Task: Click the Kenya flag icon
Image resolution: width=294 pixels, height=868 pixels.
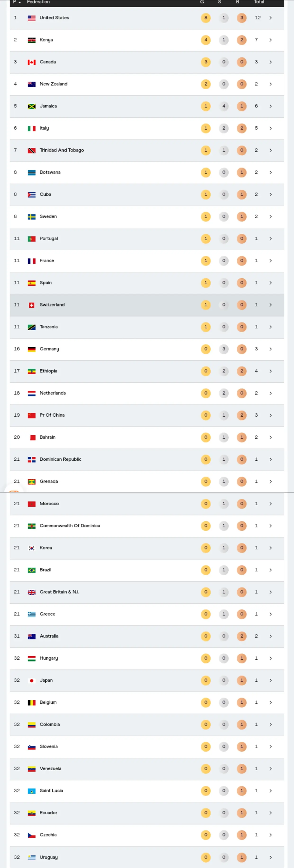Action: [32, 40]
